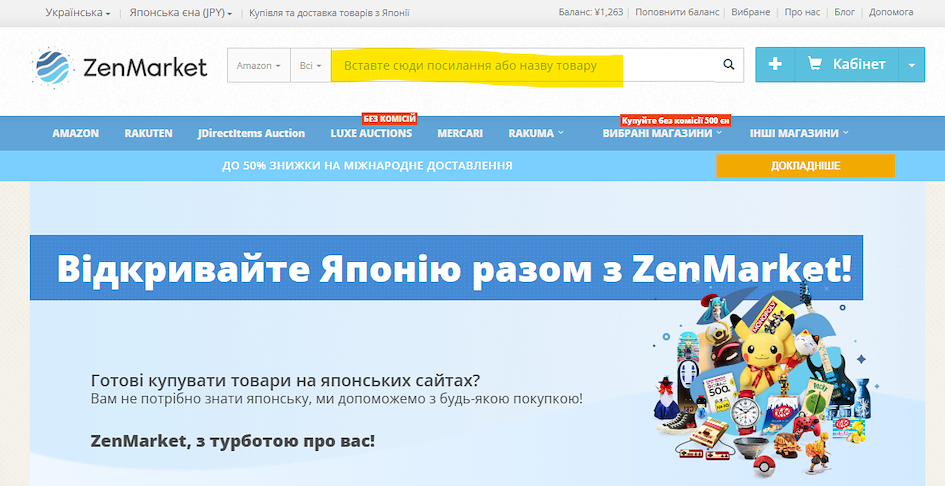Screen dimensions: 945x486
Task: Click ZenMarket, з турботою про вас text
Action: (233, 441)
